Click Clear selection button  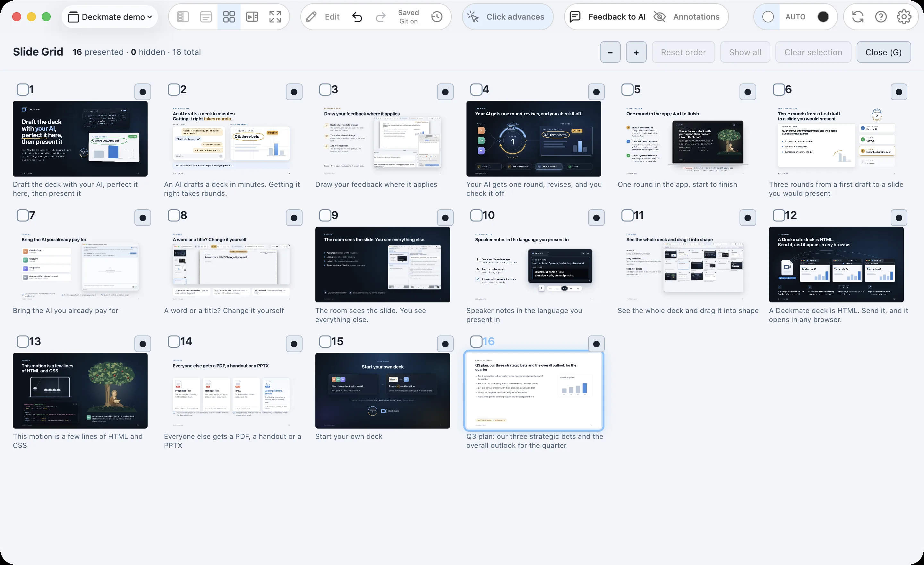point(813,52)
